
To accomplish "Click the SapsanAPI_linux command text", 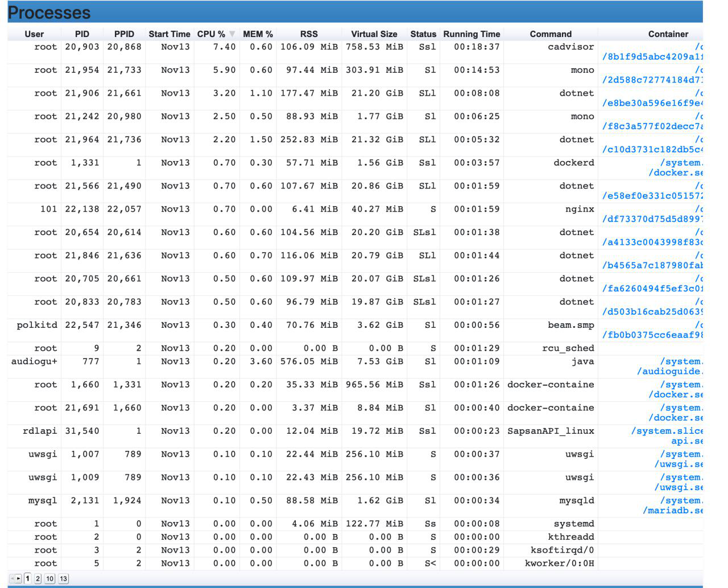I will coord(551,431).
